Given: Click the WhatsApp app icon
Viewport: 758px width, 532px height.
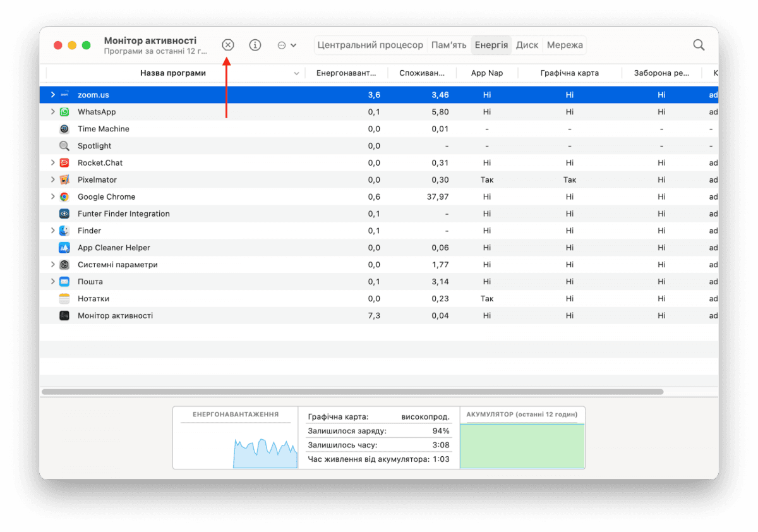Looking at the screenshot, I should (64, 112).
